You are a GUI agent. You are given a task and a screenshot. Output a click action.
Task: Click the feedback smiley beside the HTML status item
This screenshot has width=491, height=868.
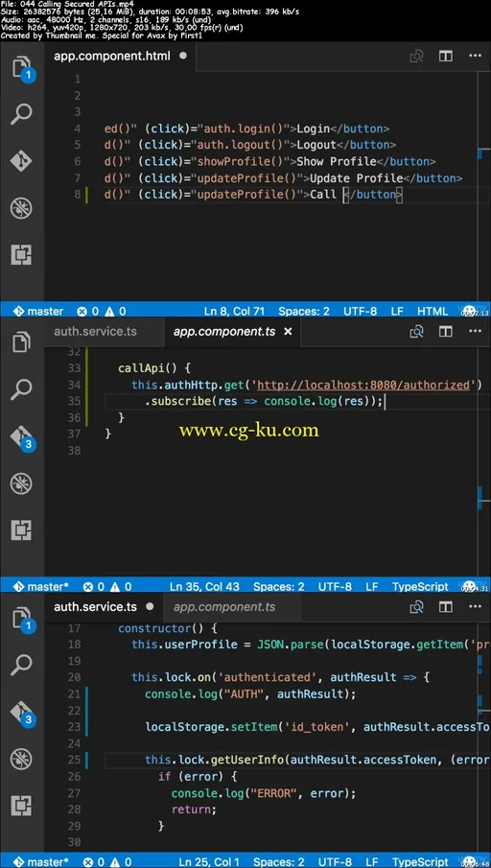coord(468,311)
